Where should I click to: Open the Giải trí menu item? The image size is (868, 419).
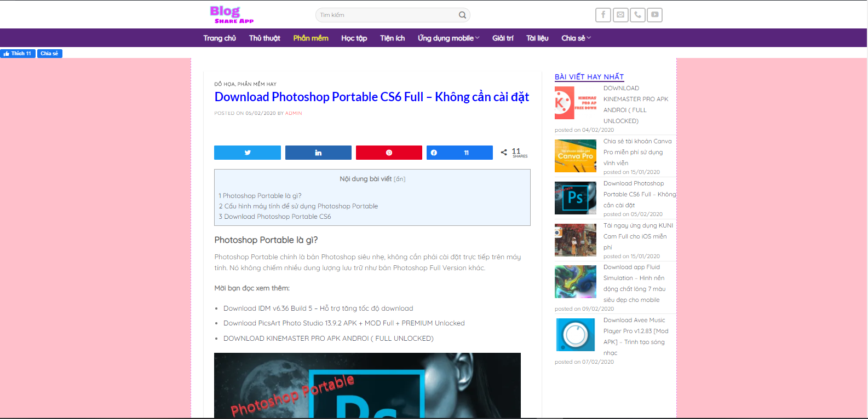coord(503,38)
